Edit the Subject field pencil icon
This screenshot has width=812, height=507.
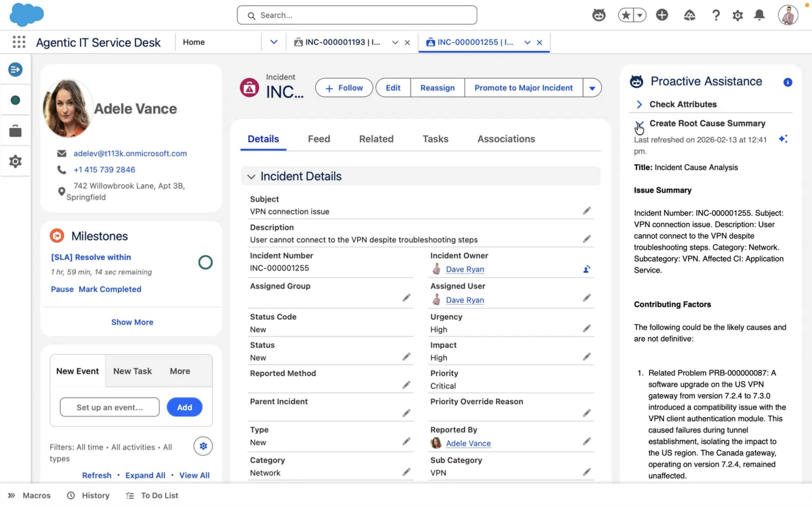[587, 211]
